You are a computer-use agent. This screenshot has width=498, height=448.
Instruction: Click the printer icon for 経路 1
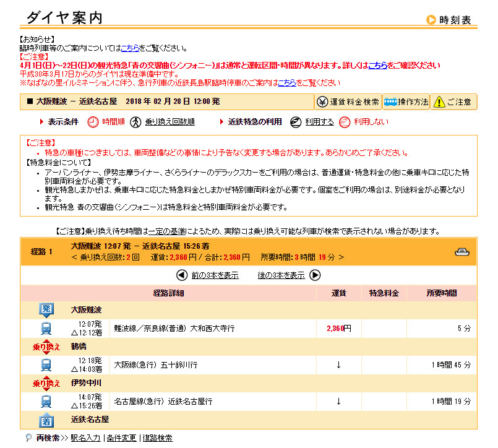pos(462,252)
